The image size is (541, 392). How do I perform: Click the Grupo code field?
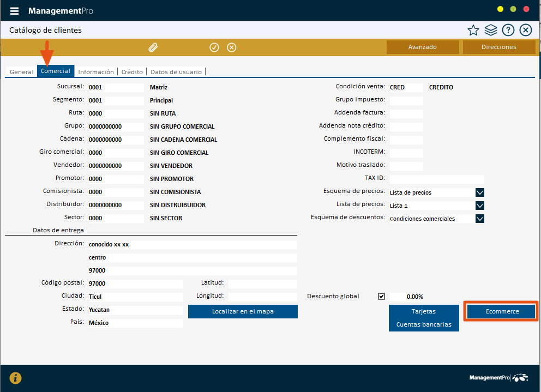(116, 126)
